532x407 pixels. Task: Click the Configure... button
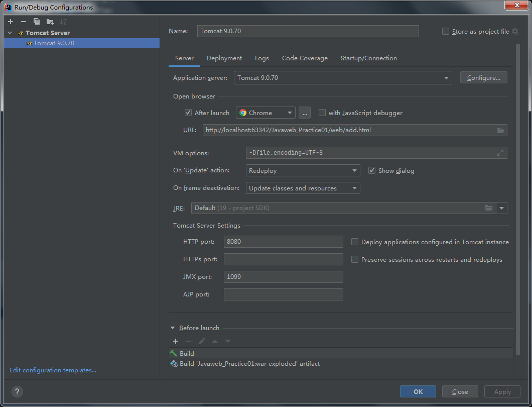pos(483,78)
